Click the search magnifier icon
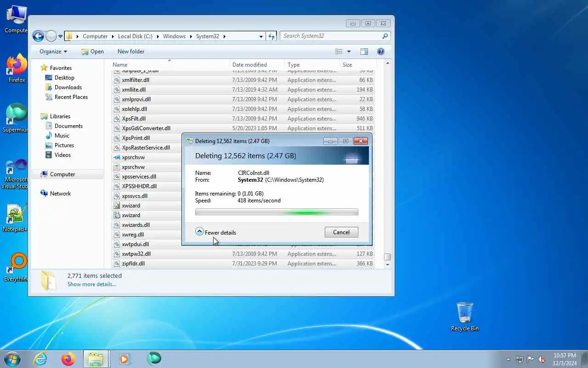This screenshot has height=368, width=588. [x=385, y=36]
